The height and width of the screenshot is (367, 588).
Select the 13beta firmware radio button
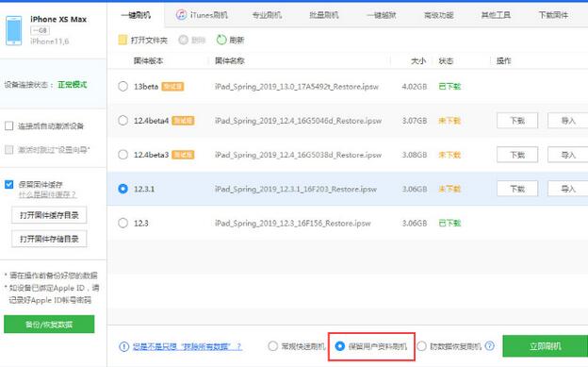click(122, 87)
